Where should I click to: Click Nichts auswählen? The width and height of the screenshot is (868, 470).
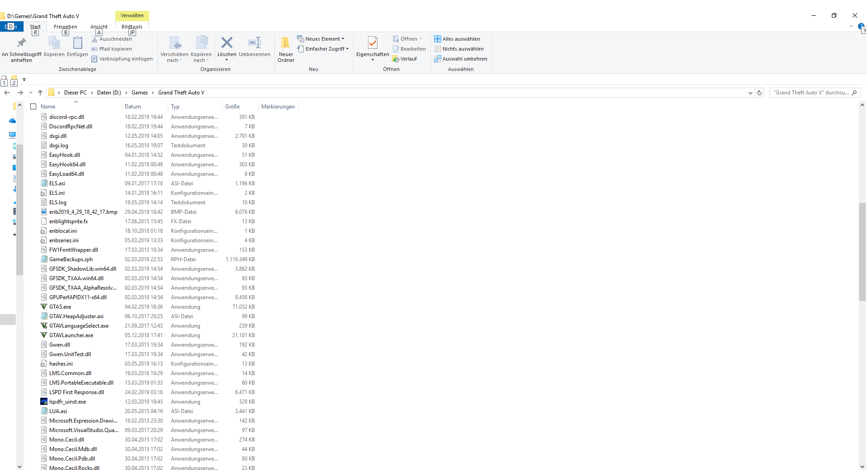pyautogui.click(x=459, y=49)
